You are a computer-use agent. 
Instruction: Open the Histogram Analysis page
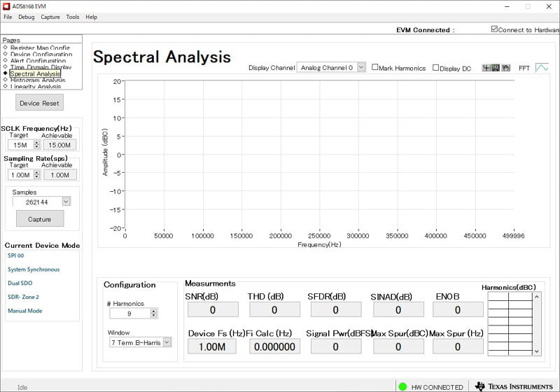tap(38, 80)
